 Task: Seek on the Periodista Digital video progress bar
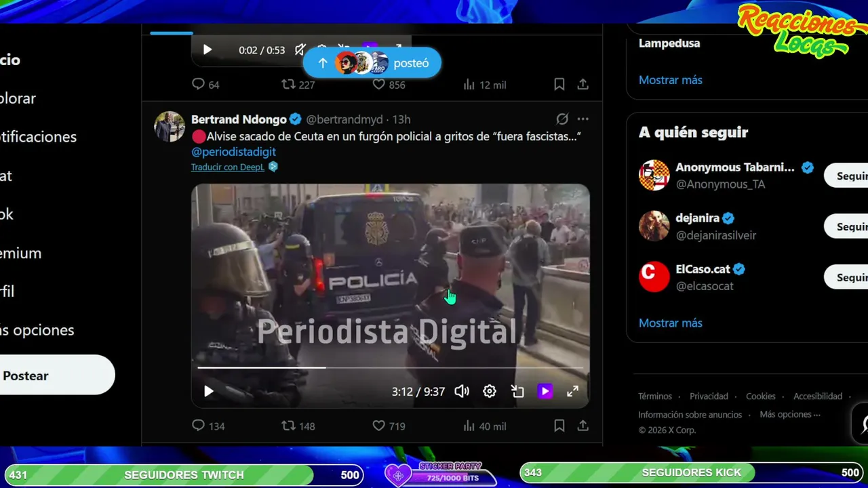pos(390,367)
